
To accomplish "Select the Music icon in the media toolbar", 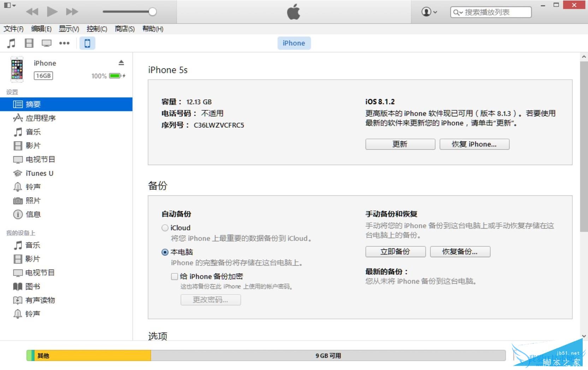I will click(x=12, y=43).
